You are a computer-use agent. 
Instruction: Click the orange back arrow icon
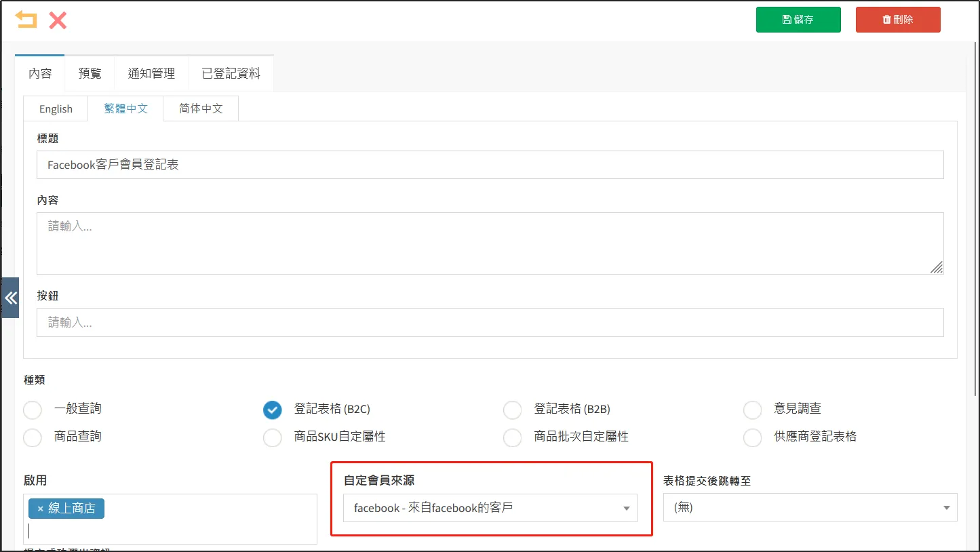click(x=26, y=20)
